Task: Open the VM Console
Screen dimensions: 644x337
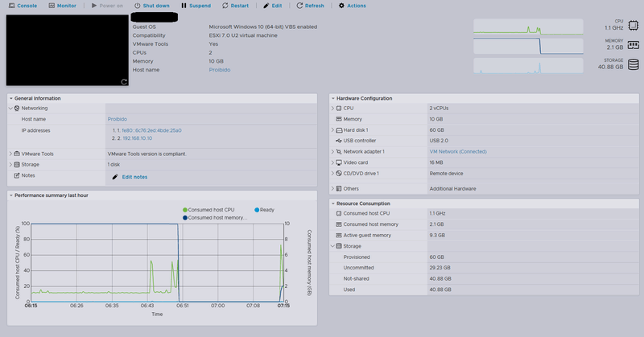Action: [23, 6]
